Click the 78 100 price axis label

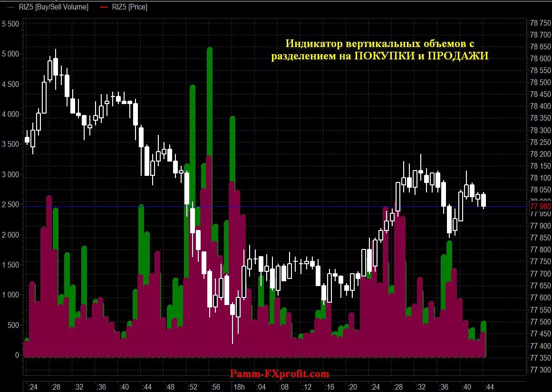541,178
